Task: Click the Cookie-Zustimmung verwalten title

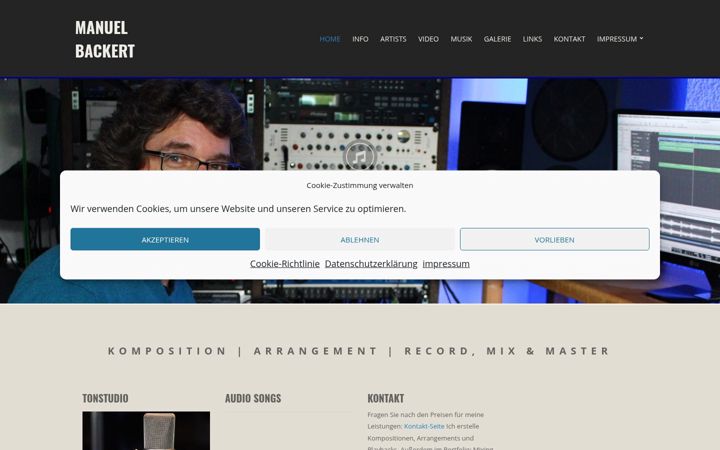Action: [360, 185]
